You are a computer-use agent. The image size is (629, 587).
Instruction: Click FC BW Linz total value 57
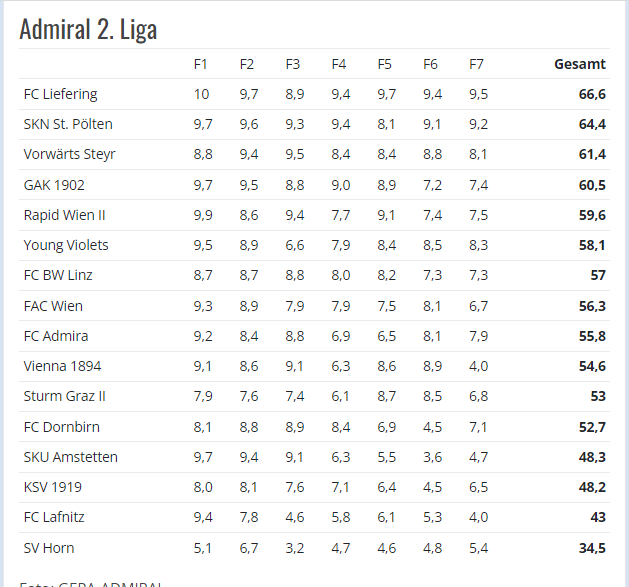(x=598, y=275)
